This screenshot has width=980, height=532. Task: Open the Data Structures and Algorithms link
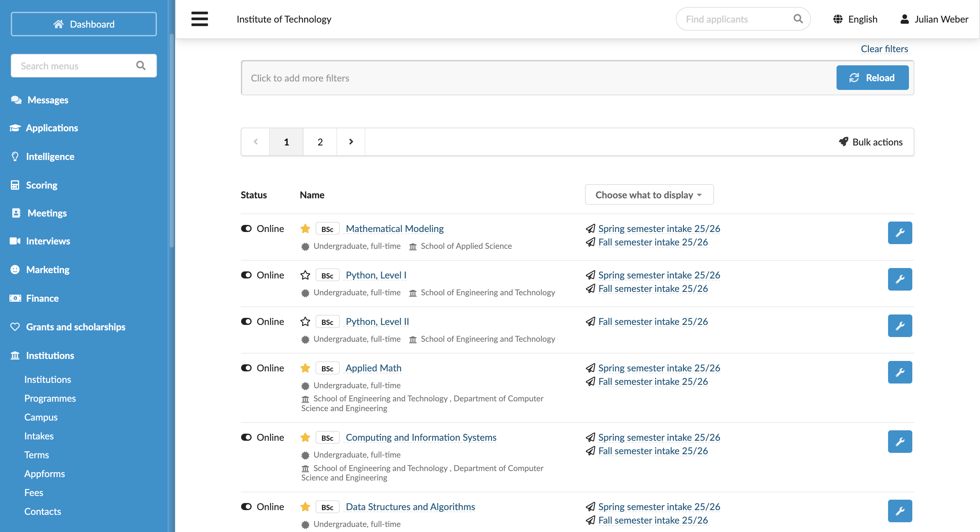410,506
